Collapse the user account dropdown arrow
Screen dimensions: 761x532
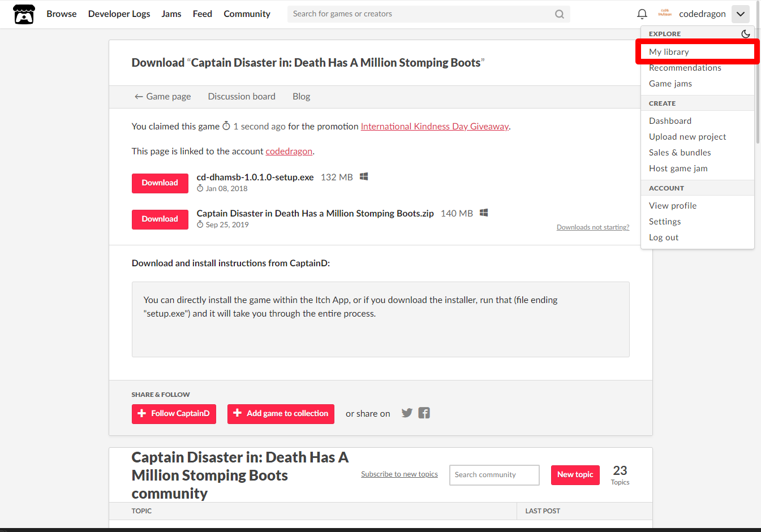click(x=741, y=14)
